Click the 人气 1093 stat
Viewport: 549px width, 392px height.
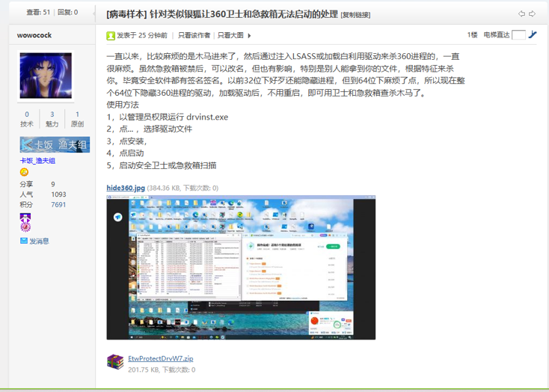point(43,194)
